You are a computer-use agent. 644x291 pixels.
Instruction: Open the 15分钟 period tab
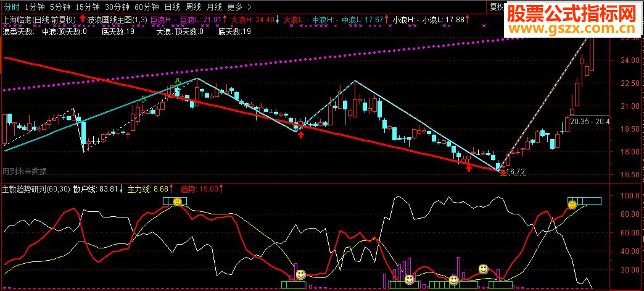tap(88, 7)
